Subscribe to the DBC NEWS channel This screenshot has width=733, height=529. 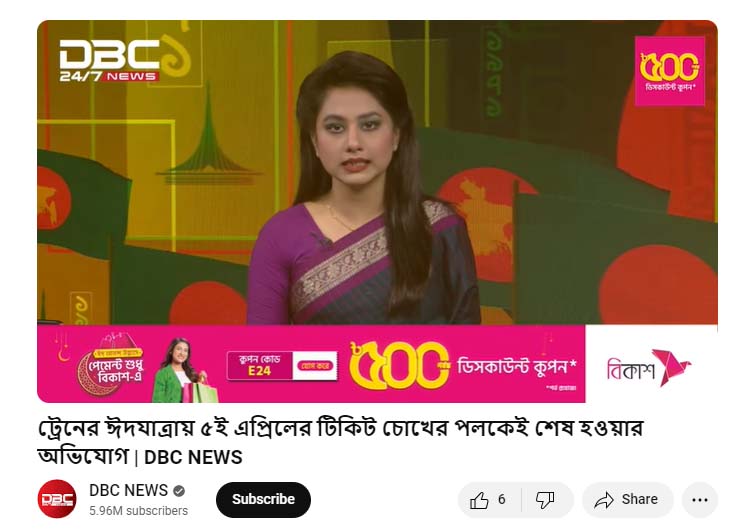[263, 500]
